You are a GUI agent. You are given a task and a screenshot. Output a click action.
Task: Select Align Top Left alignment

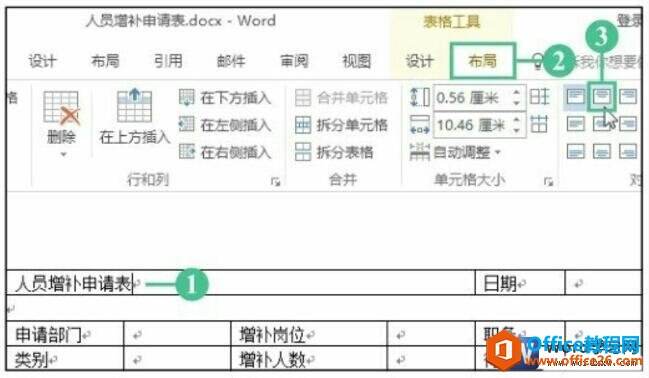coord(575,97)
